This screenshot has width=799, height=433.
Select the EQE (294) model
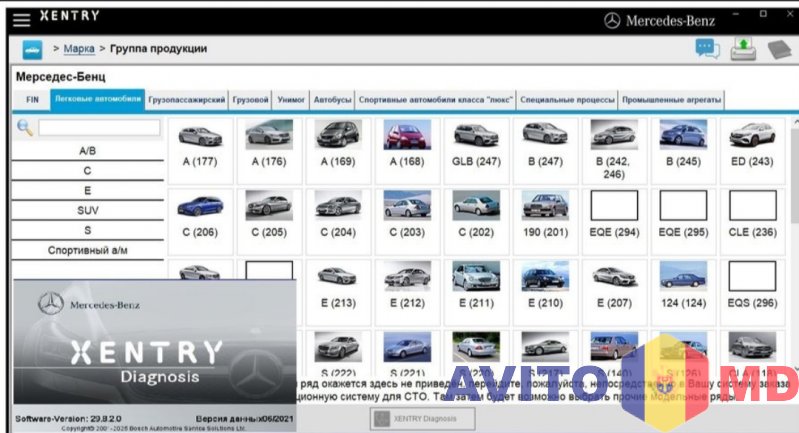pos(614,214)
